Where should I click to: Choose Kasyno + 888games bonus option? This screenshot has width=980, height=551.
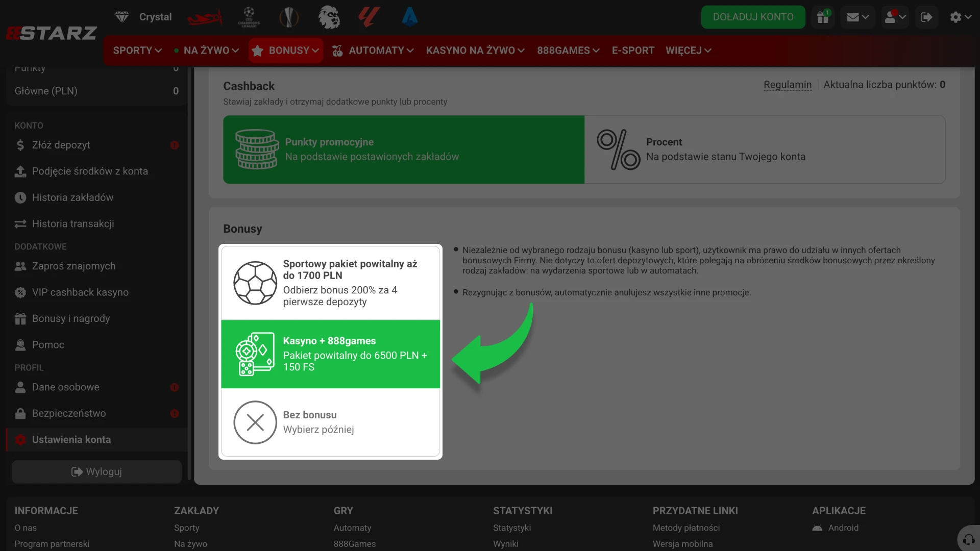[x=330, y=354]
